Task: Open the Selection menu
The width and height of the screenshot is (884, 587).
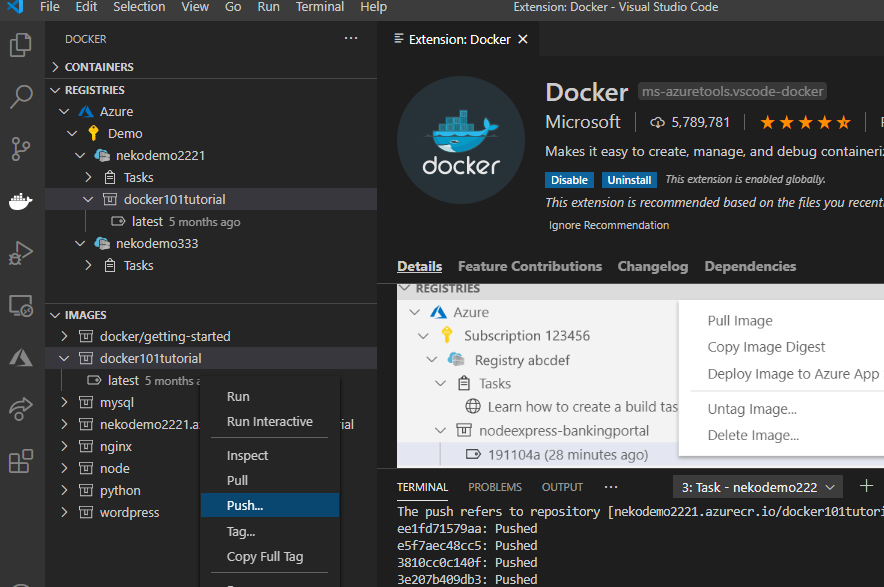Action: [139, 7]
